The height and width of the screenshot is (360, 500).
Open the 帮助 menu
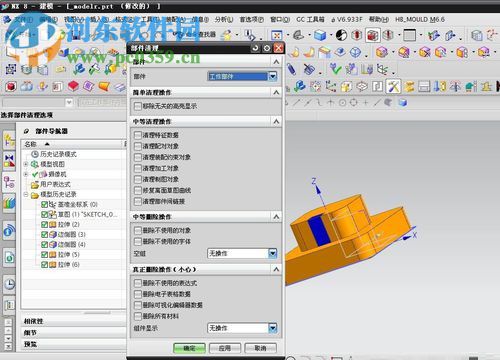coord(379,20)
